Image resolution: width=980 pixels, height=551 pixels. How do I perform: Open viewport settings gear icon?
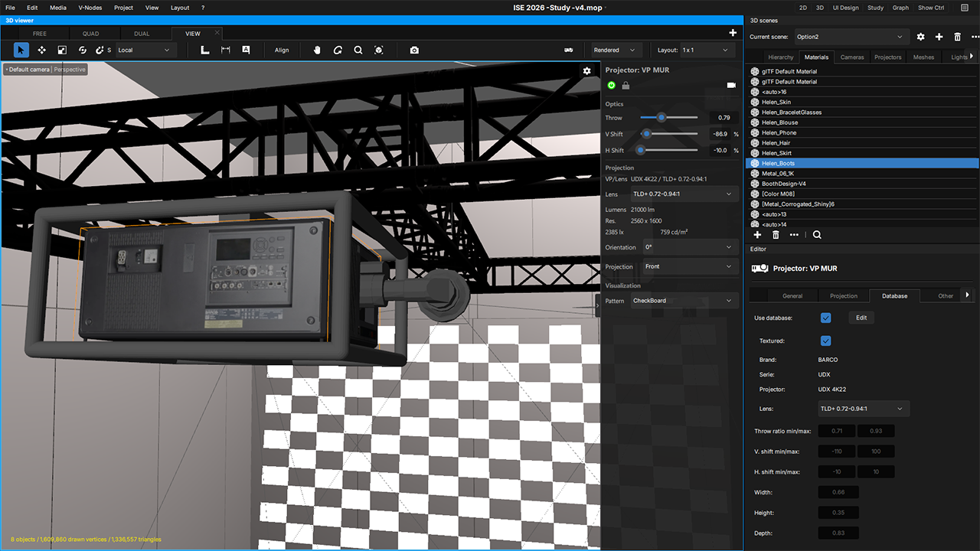[x=586, y=70]
